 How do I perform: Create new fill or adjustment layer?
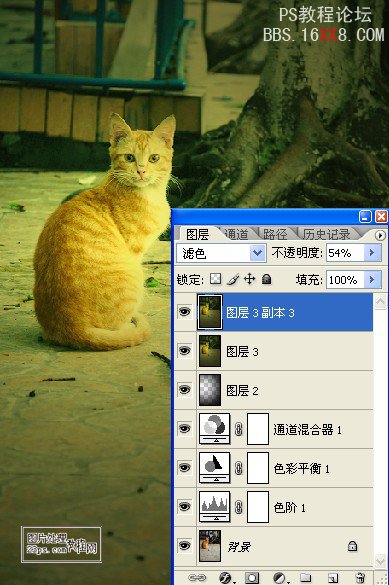point(280,578)
